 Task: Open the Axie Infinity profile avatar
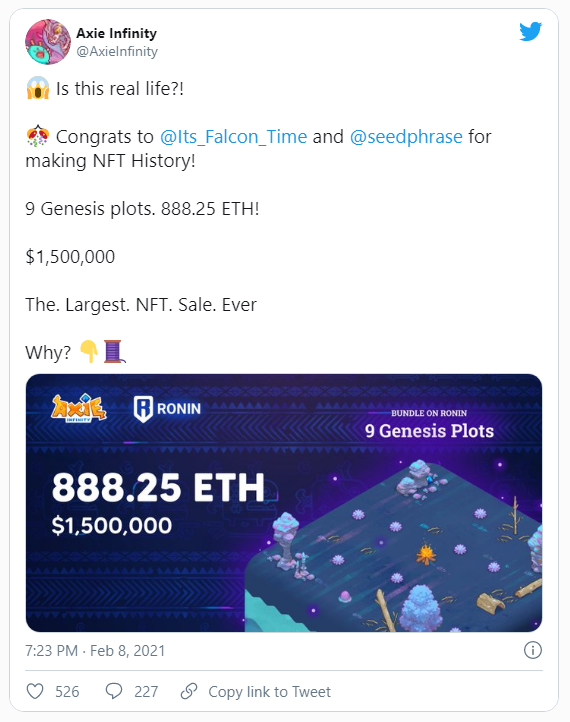48,42
